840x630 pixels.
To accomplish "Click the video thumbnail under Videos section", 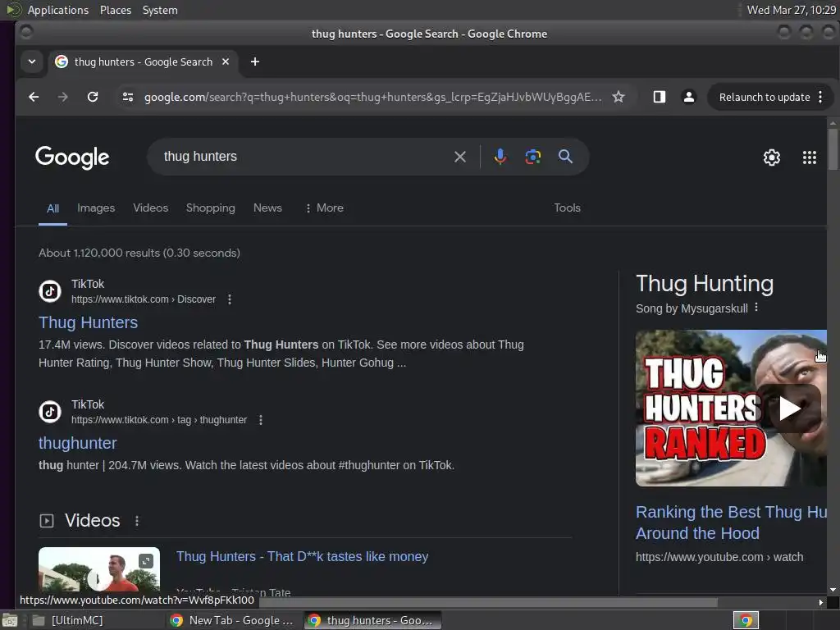I will [99, 571].
